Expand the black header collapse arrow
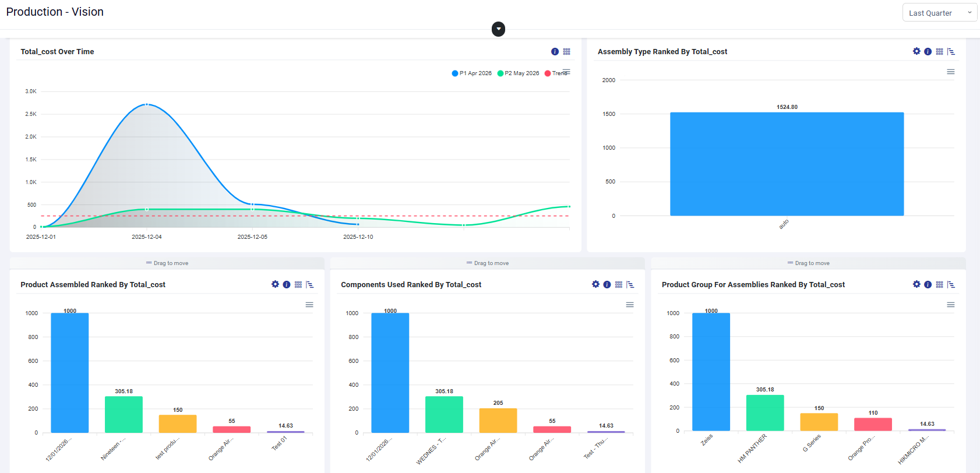Viewport: 980px width, 473px height. [498, 29]
